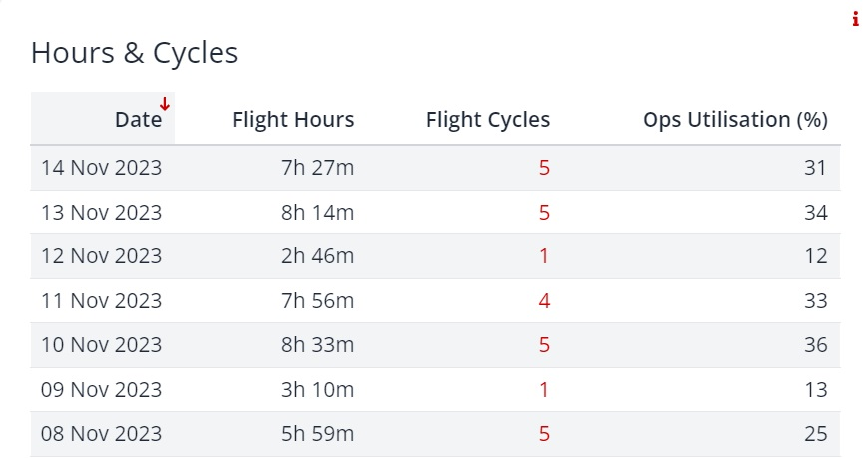Click the Ops Utilisation (%) header
The height and width of the screenshot is (458, 868).
coord(735,120)
